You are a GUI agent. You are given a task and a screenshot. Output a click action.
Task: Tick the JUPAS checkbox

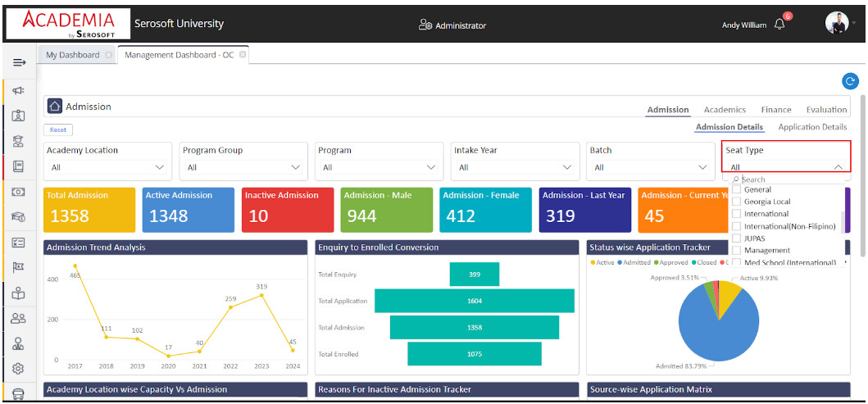(736, 238)
